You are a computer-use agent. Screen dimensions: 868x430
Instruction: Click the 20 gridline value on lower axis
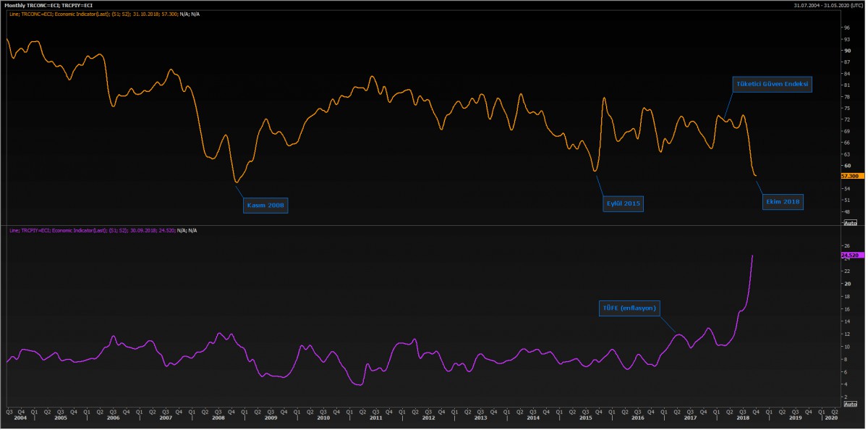click(x=846, y=284)
